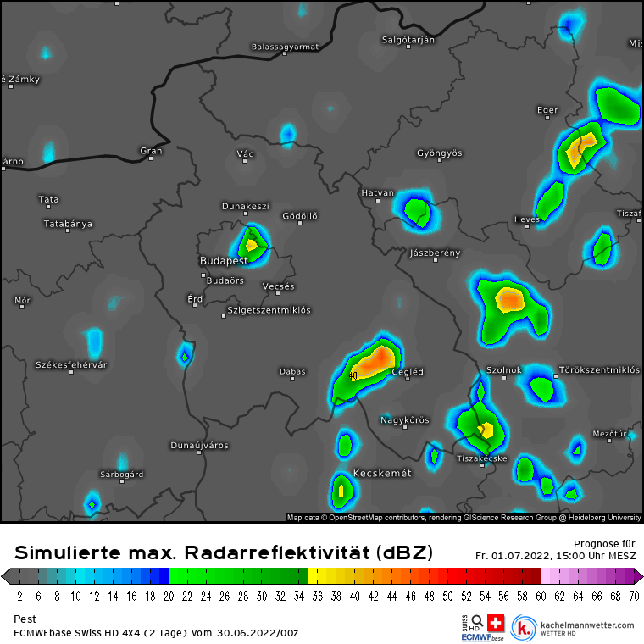Viewport: 644px width, 644px height.
Task: Click the Szolnok city marker
Action: point(504,378)
